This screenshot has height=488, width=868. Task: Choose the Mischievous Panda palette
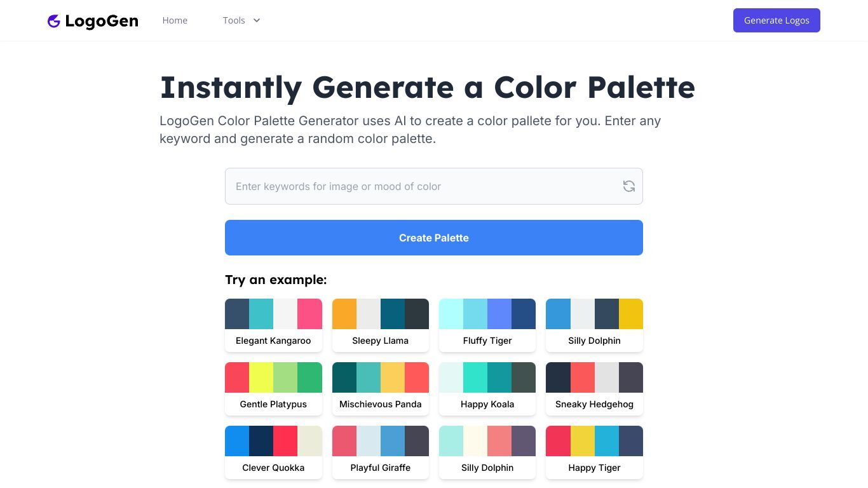pos(381,389)
